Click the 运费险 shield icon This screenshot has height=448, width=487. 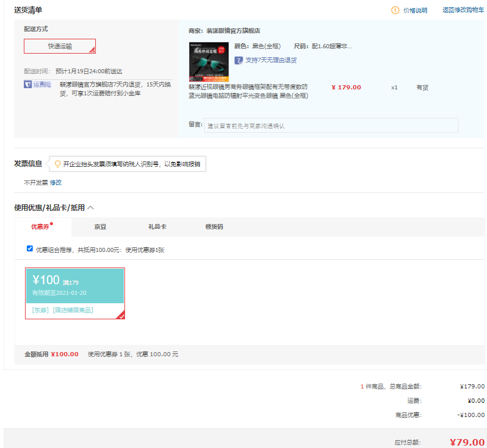(27, 84)
